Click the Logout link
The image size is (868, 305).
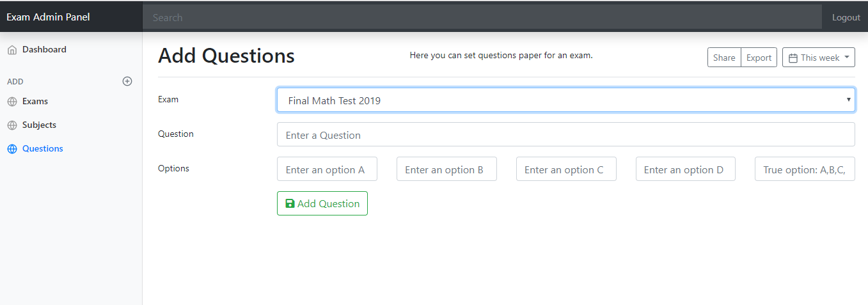[x=846, y=17]
